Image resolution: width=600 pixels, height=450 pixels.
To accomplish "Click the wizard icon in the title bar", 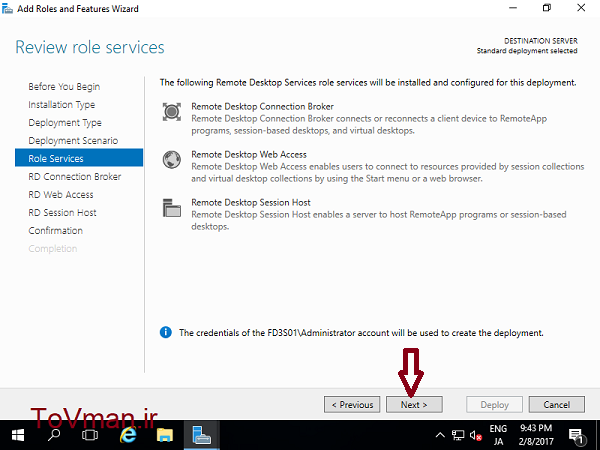I will (7, 8).
